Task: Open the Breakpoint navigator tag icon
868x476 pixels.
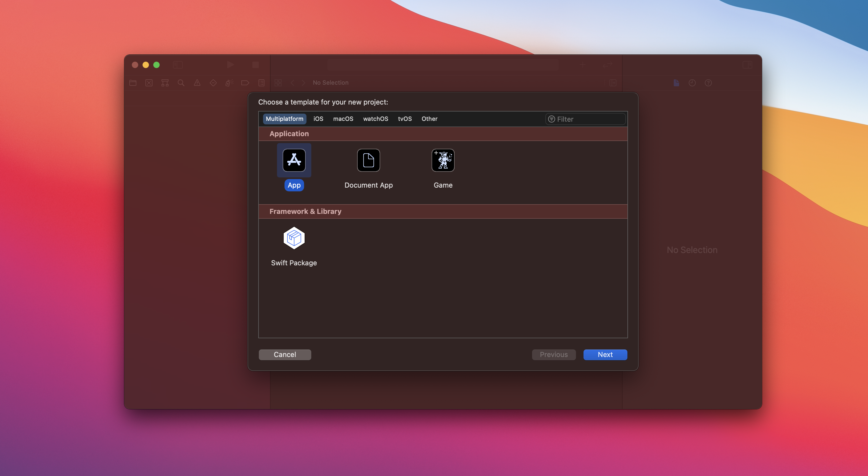Action: [245, 83]
